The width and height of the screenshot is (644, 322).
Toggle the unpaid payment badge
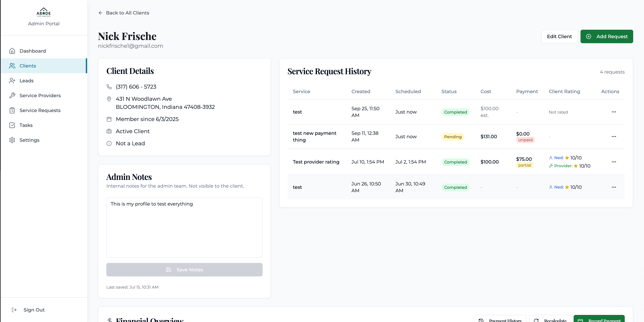pos(525,140)
